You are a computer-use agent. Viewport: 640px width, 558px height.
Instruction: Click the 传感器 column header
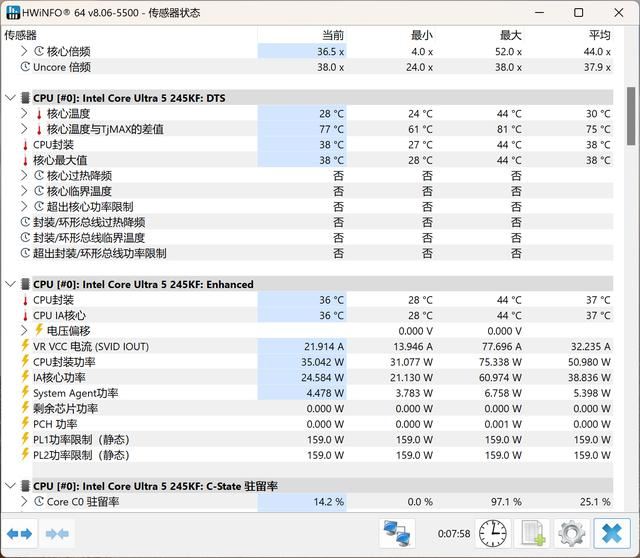tap(20, 35)
